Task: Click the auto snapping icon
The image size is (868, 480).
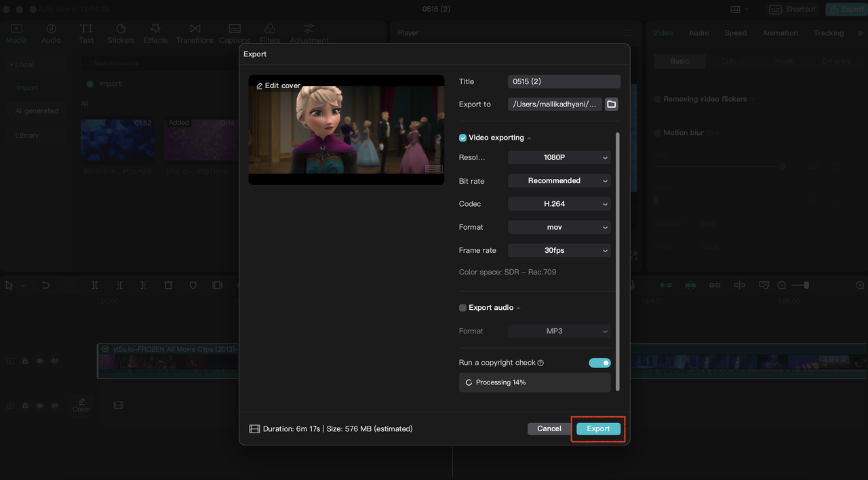Action: point(690,285)
